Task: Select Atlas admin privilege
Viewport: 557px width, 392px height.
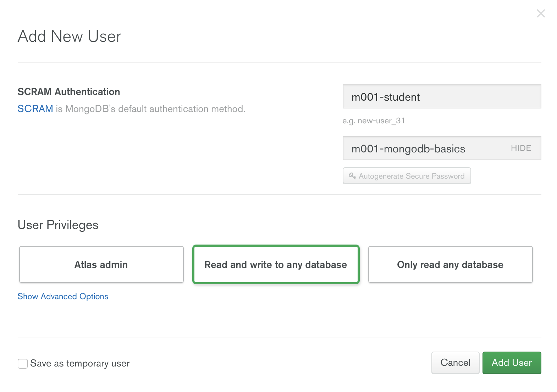Action: click(101, 264)
